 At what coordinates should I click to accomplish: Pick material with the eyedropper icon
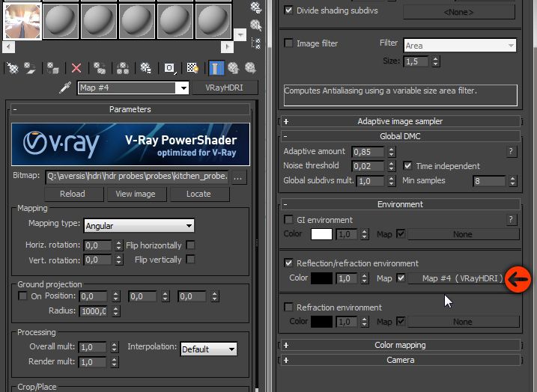point(64,88)
